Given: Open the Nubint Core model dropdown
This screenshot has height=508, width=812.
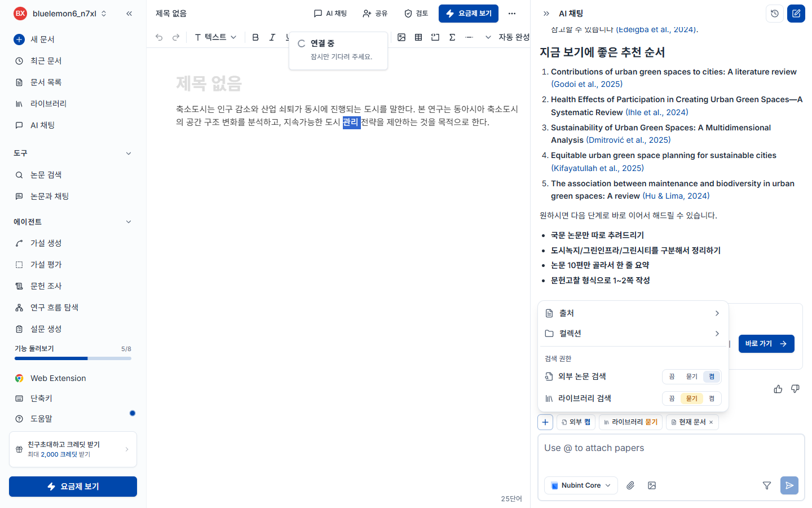Looking at the screenshot, I should click(x=581, y=485).
